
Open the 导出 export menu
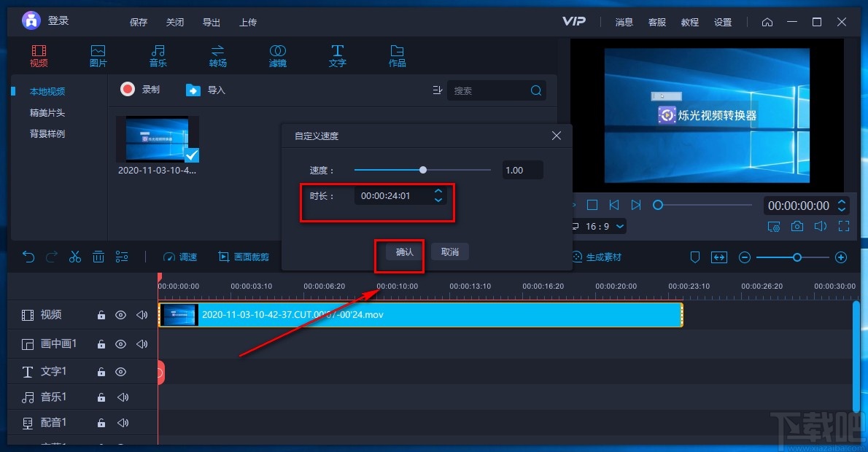tap(211, 22)
